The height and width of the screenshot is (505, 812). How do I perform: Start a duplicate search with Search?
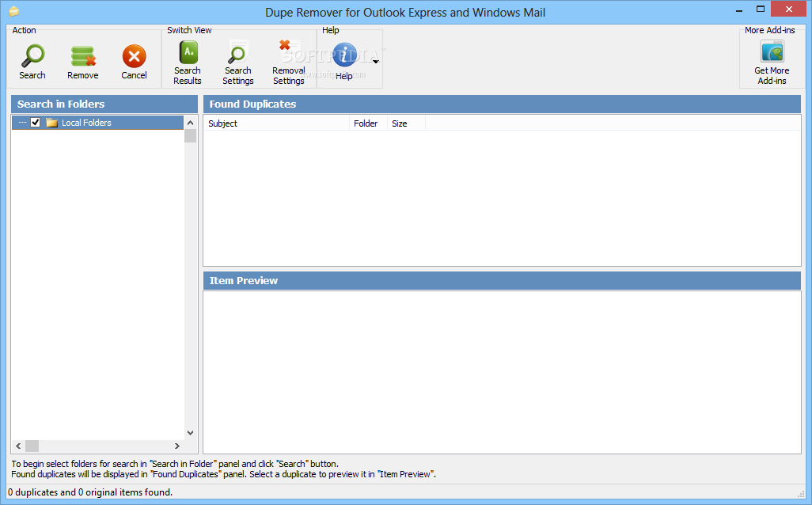click(32, 62)
